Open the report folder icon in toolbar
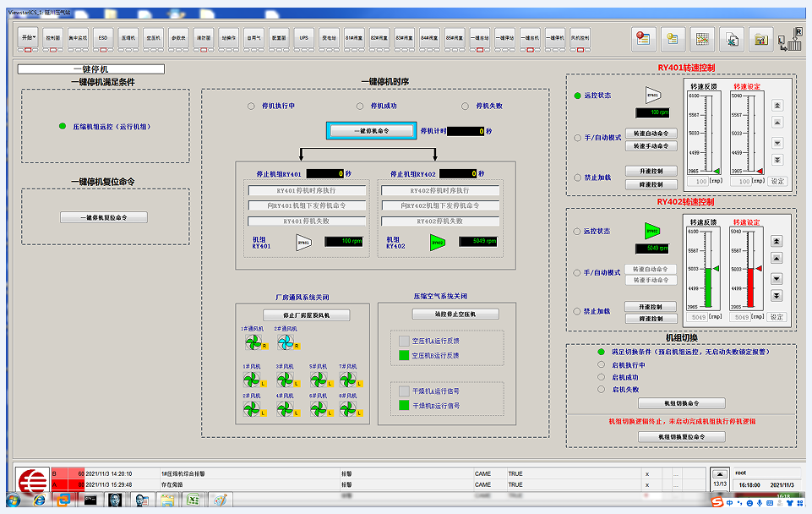 click(x=760, y=38)
